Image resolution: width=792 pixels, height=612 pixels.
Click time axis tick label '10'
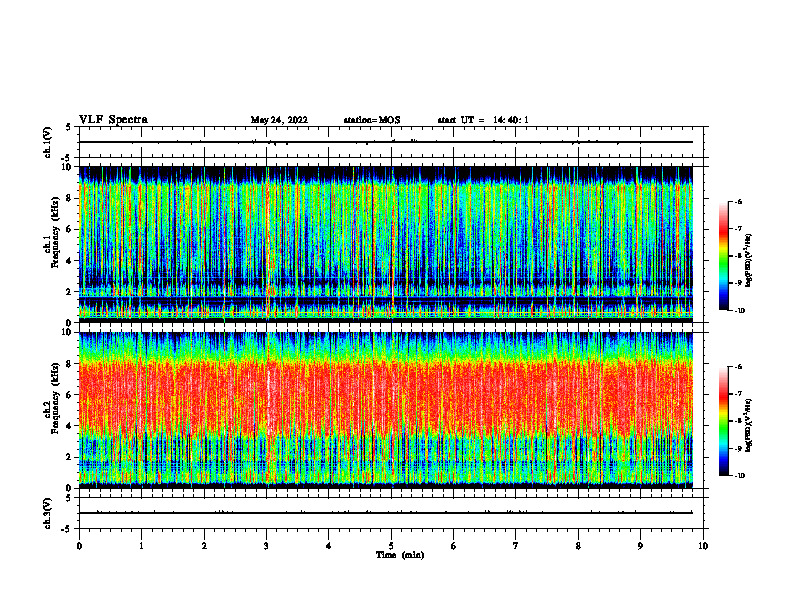click(703, 546)
